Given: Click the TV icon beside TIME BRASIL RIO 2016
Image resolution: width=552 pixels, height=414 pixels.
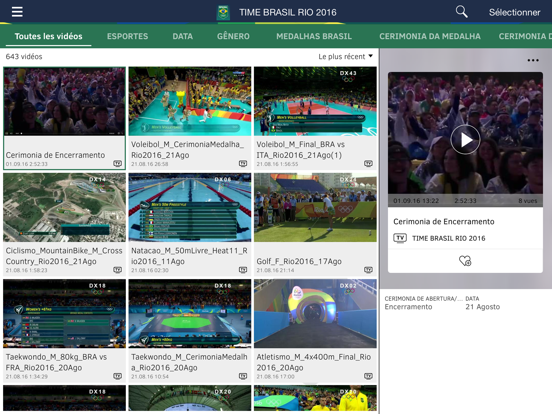Looking at the screenshot, I should 400,238.
